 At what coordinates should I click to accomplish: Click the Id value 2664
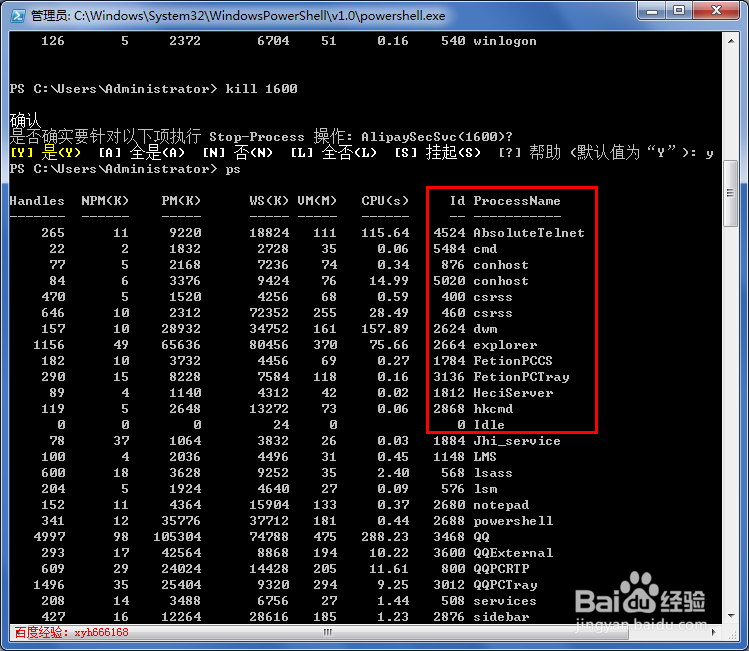pyautogui.click(x=449, y=345)
